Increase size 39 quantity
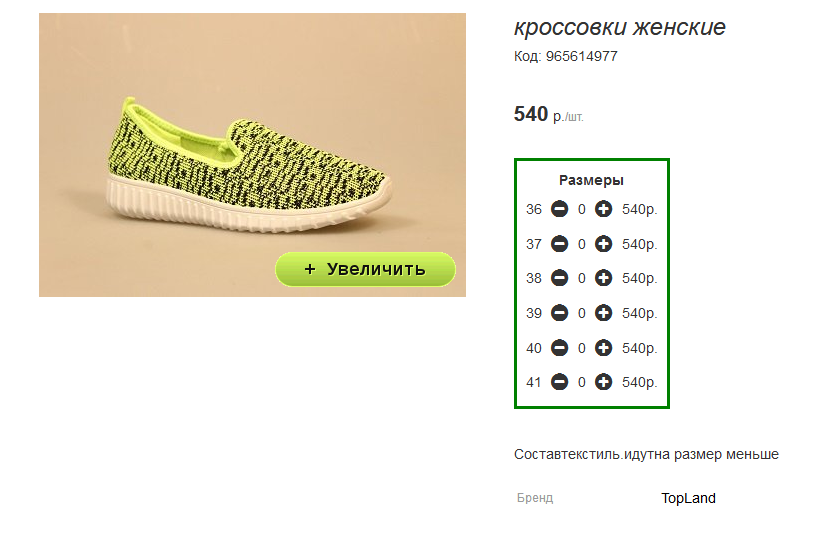The width and height of the screenshot is (829, 534). 603,313
